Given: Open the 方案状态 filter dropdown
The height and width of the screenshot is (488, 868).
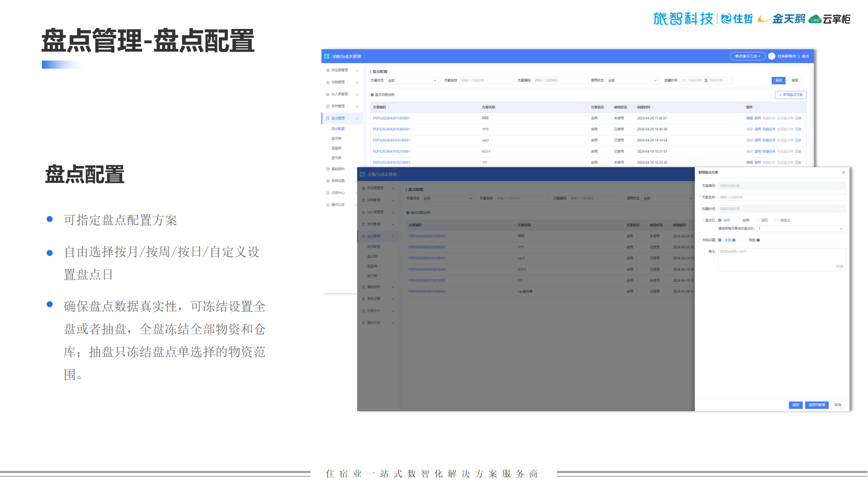Looking at the screenshot, I should coord(412,80).
